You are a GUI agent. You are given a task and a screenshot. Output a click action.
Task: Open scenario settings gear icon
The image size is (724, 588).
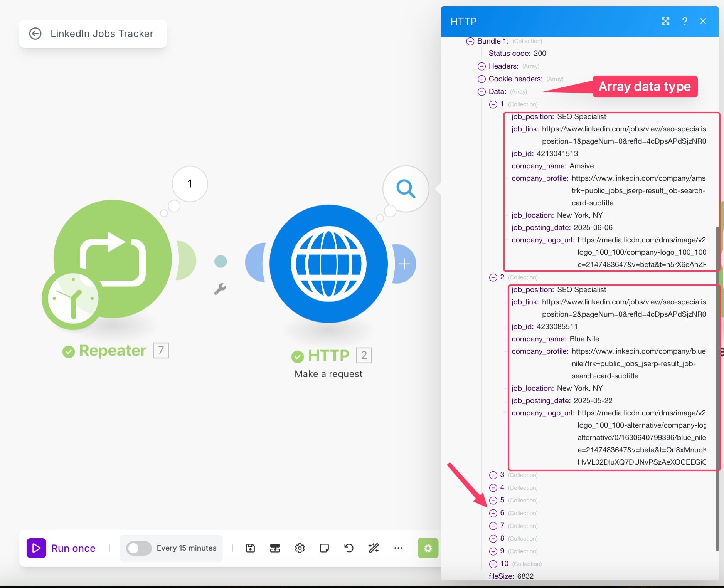pos(300,548)
